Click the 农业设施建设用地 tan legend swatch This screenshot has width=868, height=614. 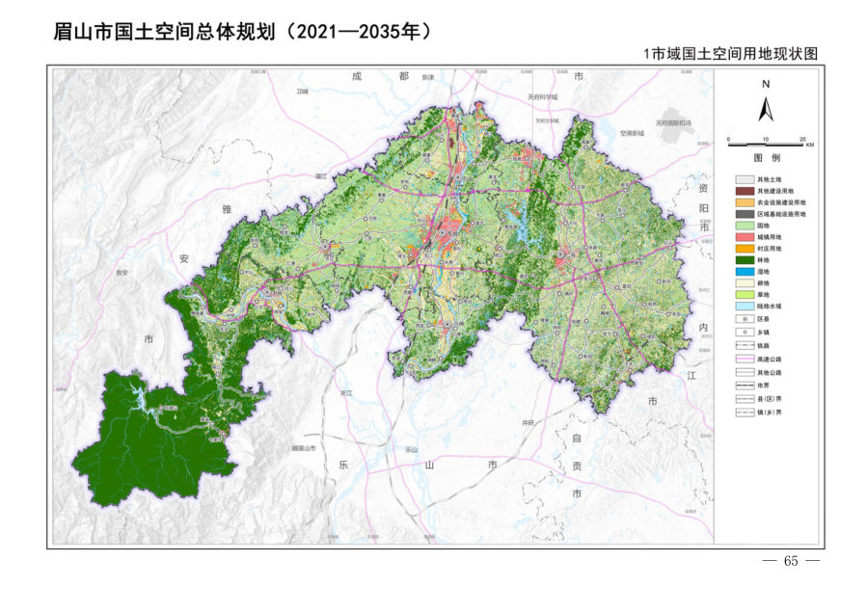pyautogui.click(x=745, y=203)
